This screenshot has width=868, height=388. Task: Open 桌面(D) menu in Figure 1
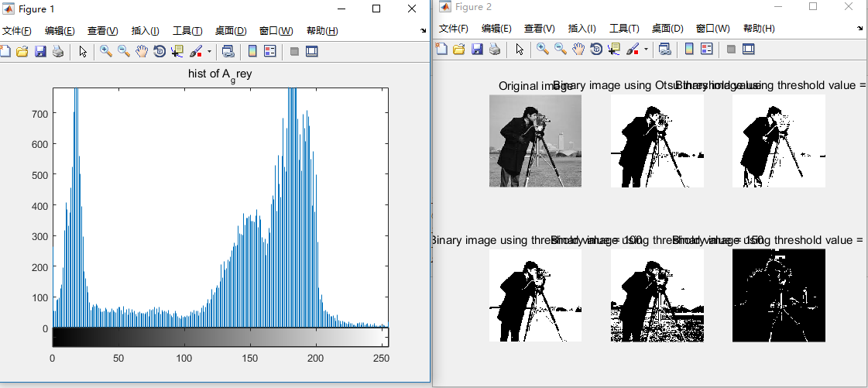pos(231,31)
